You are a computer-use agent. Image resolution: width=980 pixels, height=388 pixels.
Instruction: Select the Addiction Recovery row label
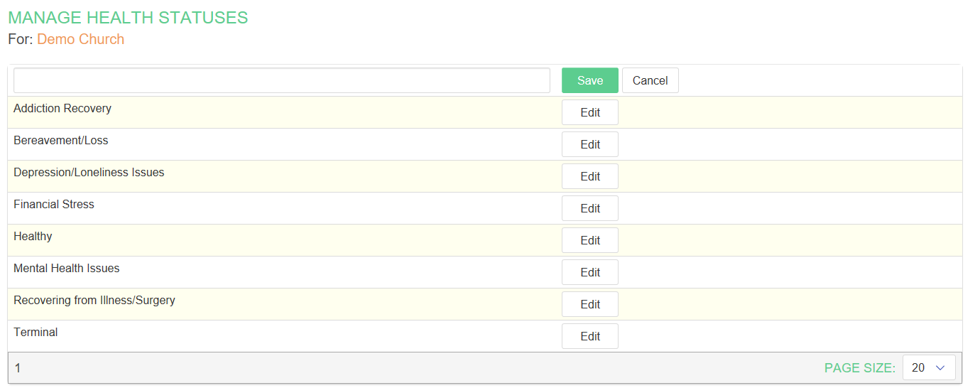62,109
